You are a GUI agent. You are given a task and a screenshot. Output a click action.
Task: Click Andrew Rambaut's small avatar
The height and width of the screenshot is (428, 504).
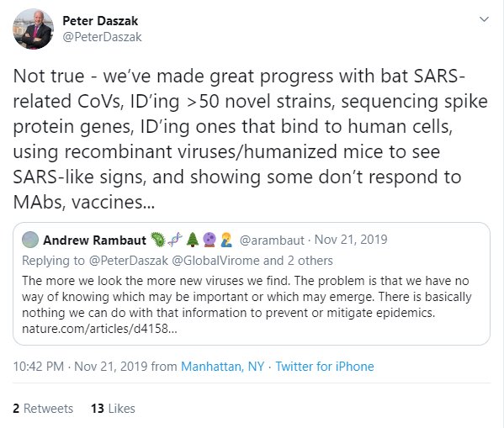(x=30, y=240)
